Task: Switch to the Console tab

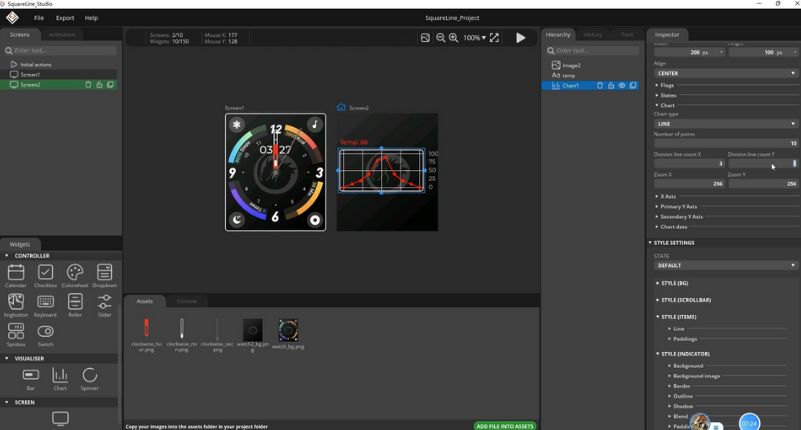Action: pos(187,301)
